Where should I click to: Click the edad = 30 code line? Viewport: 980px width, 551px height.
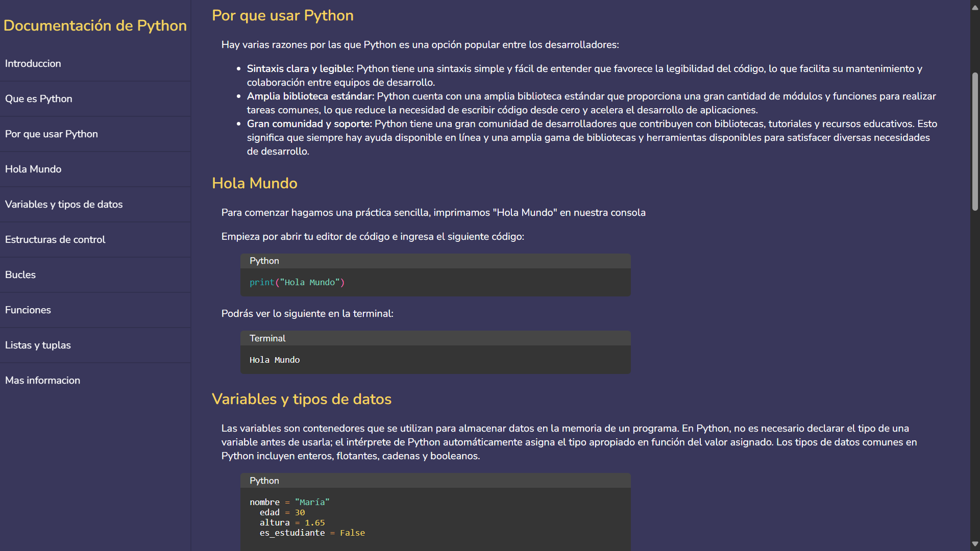282,513
